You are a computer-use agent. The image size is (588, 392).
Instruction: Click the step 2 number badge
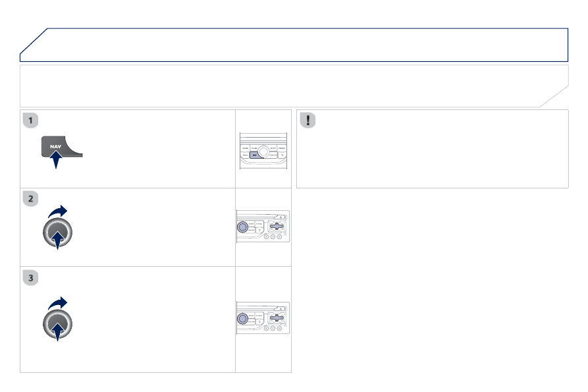(x=31, y=198)
